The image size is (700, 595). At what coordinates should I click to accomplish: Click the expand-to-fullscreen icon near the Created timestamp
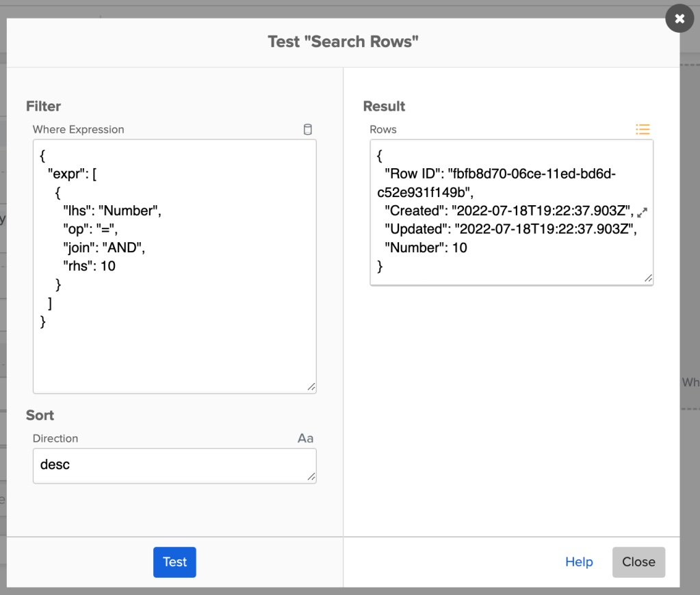641,213
